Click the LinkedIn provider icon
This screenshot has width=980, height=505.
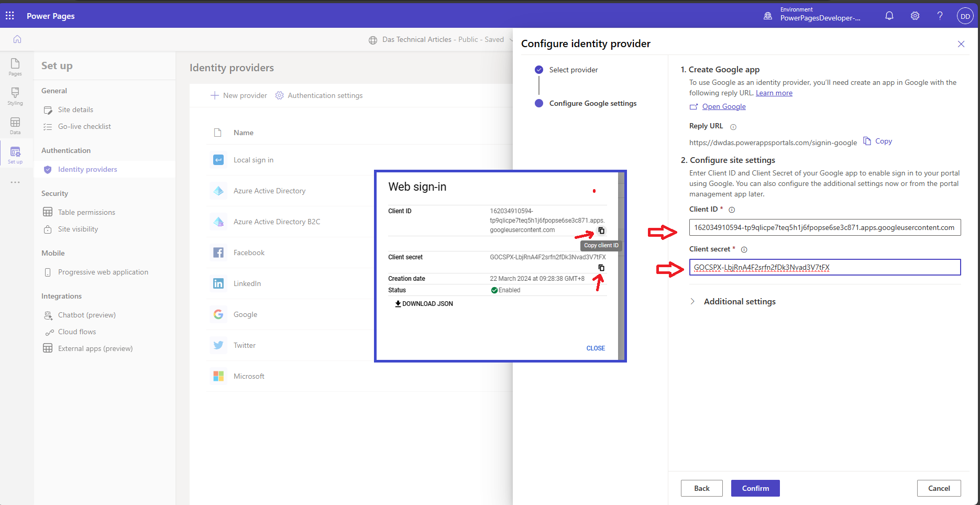point(218,283)
